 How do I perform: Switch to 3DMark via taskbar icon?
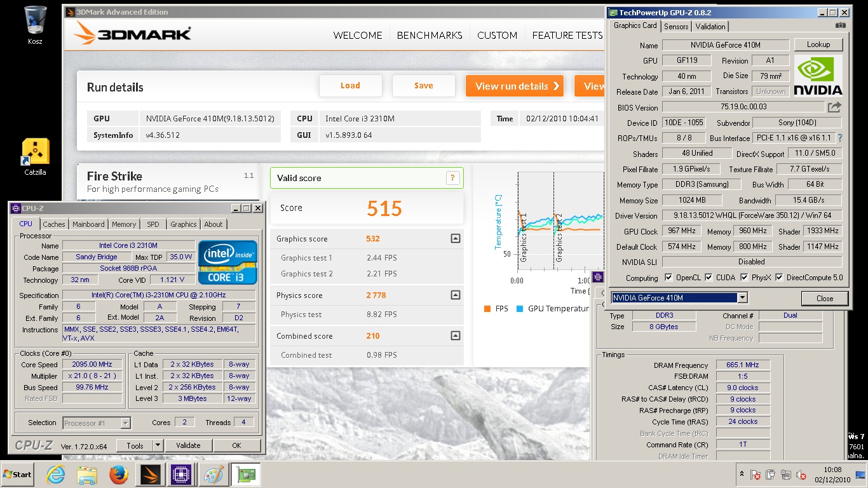click(151, 475)
